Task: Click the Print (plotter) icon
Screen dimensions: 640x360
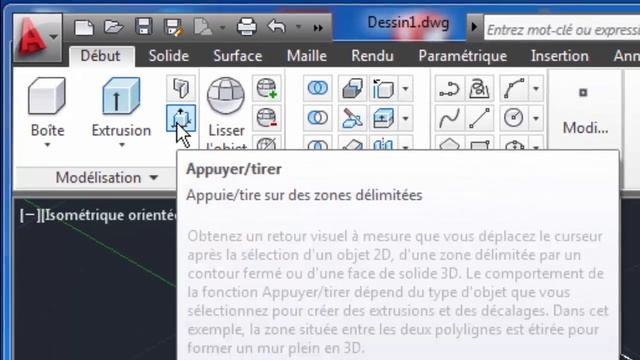Action: tap(247, 27)
